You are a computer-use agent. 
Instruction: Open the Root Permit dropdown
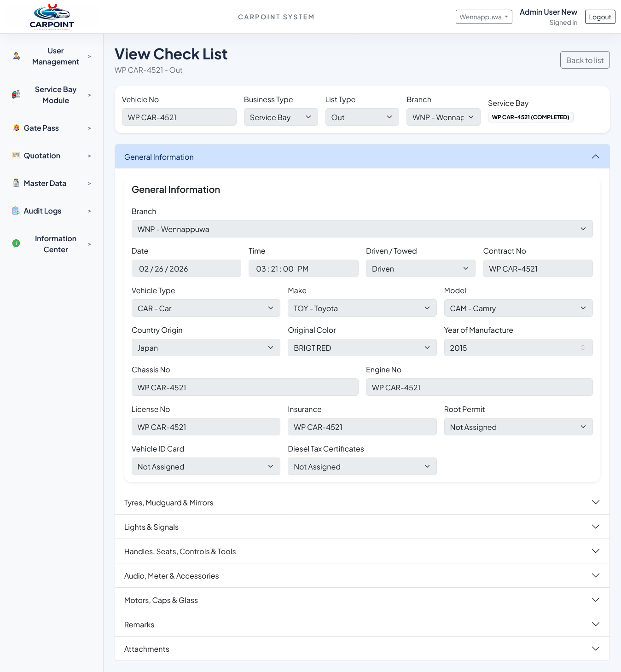(518, 427)
